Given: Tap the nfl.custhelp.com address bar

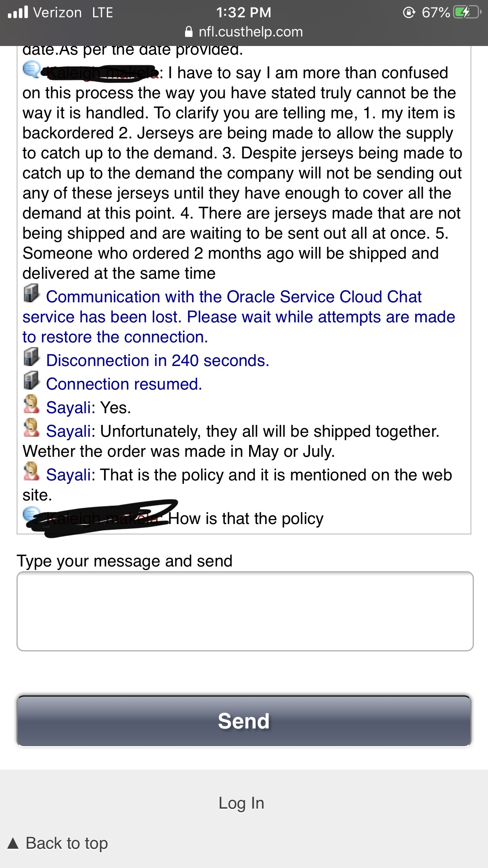Looking at the screenshot, I should [x=244, y=31].
